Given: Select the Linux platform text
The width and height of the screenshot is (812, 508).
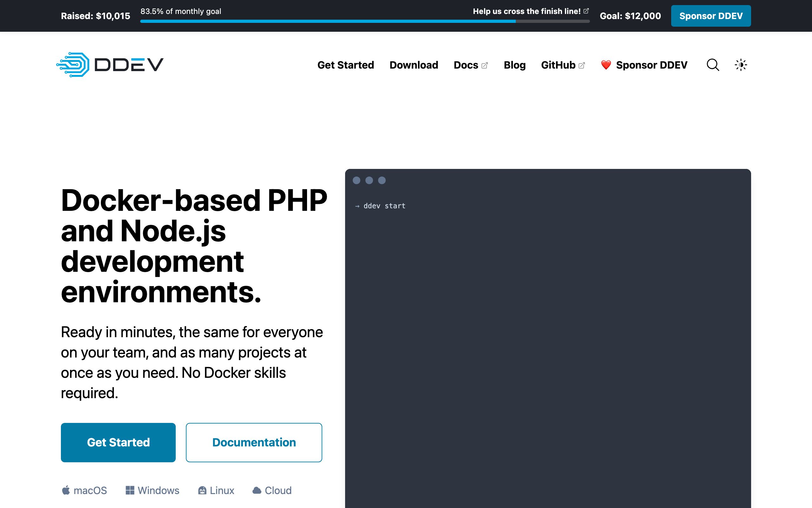Looking at the screenshot, I should point(222,490).
